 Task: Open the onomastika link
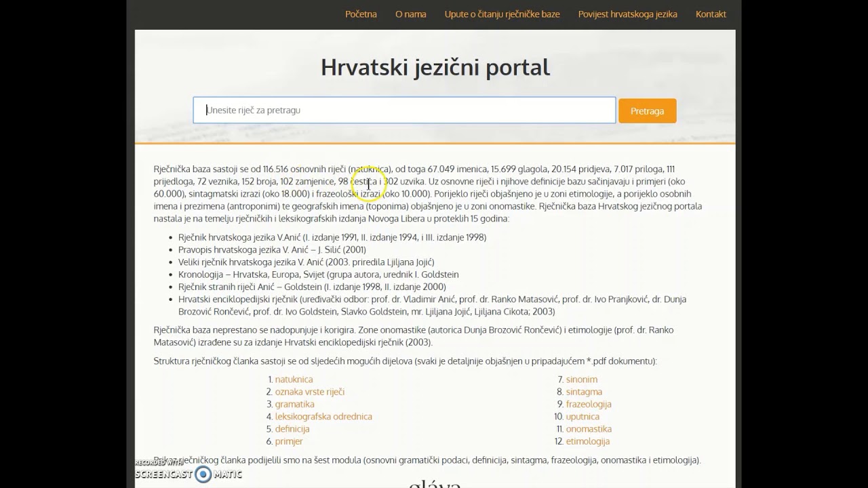tap(589, 429)
